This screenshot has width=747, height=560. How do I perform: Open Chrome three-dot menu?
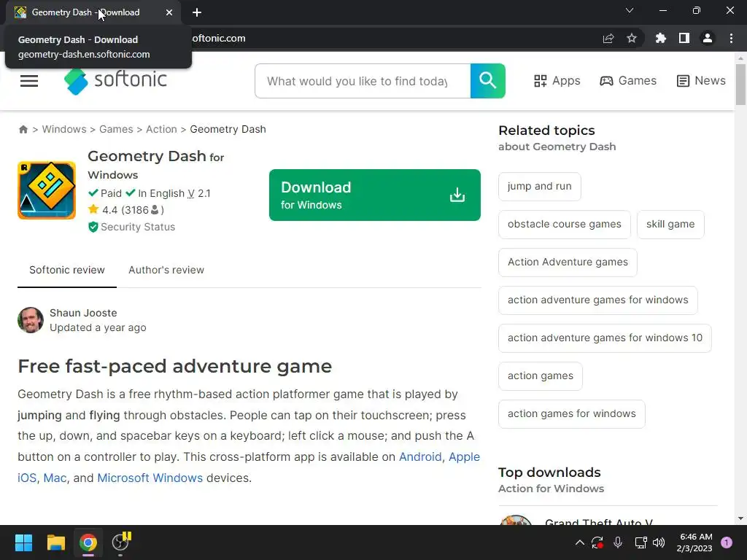point(731,38)
